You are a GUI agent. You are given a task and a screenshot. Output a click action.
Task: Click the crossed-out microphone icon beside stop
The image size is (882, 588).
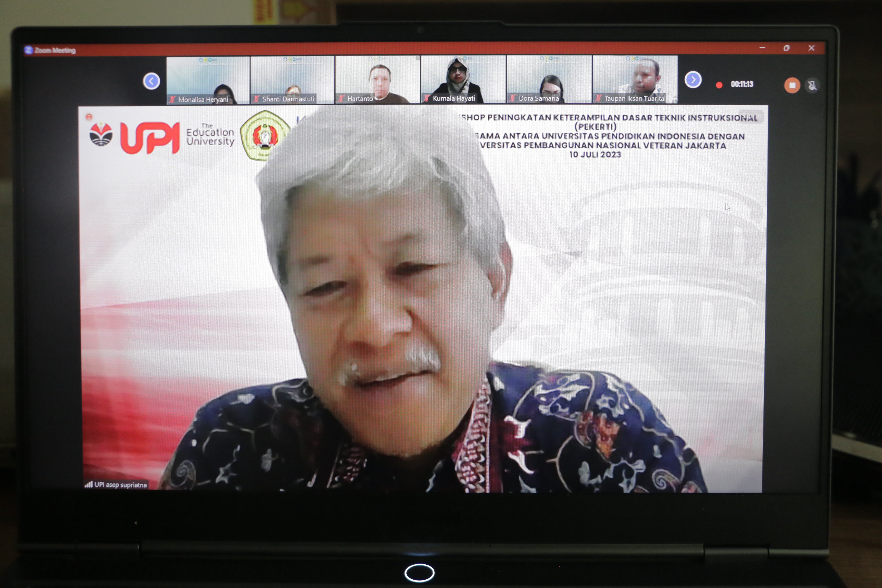click(x=812, y=85)
